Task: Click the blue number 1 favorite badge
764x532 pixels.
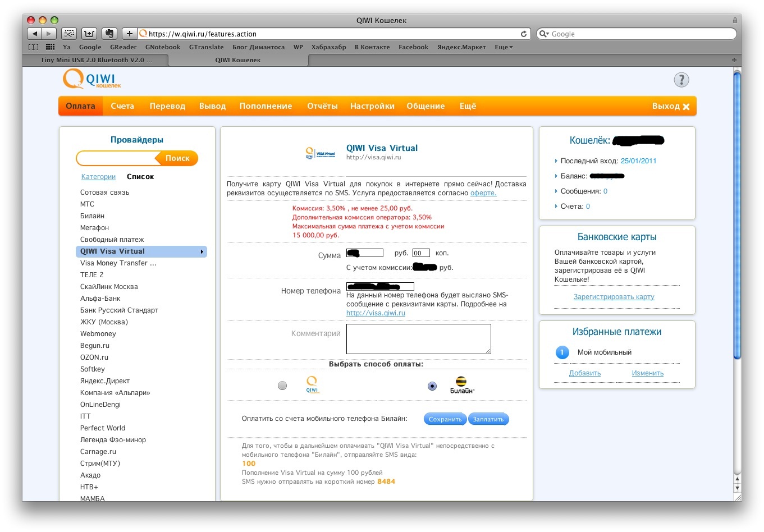Action: 562,352
